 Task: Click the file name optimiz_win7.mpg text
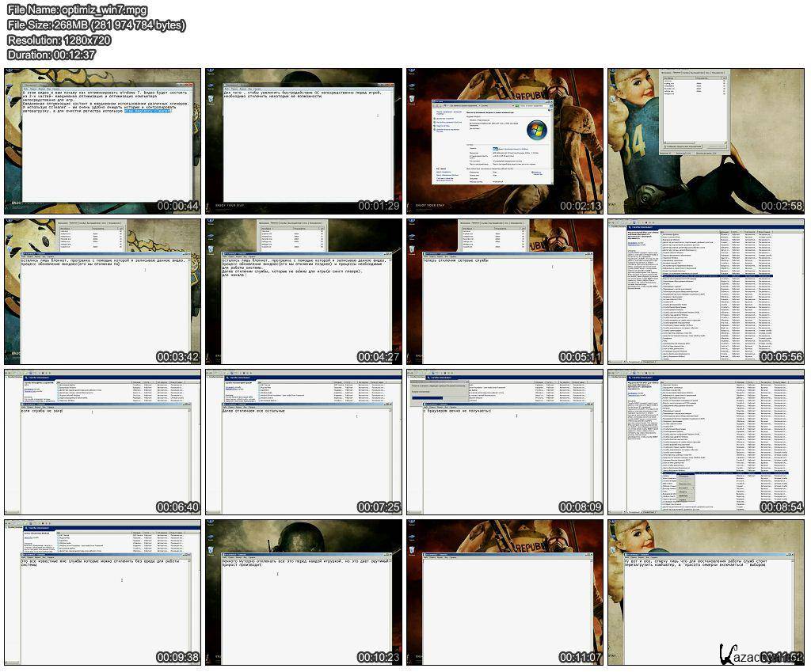point(77,9)
